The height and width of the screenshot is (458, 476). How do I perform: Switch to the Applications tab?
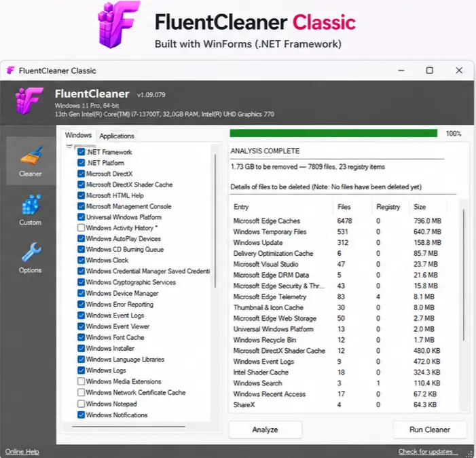coord(117,136)
